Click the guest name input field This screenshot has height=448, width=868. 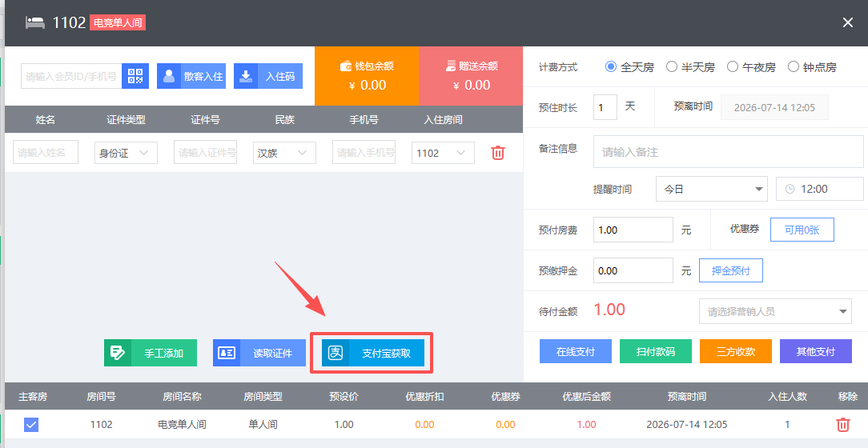pos(46,152)
